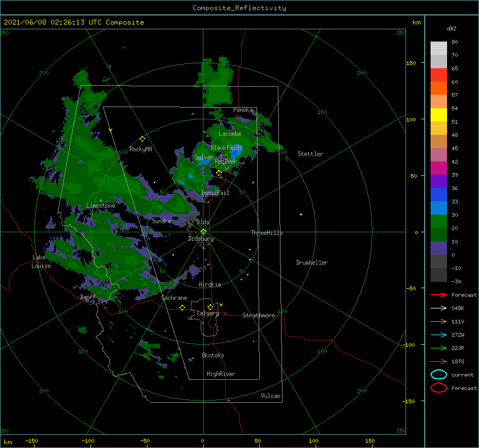The image size is (479, 448).
Task: Click the red forecast arrow in legend
Action: (439, 295)
